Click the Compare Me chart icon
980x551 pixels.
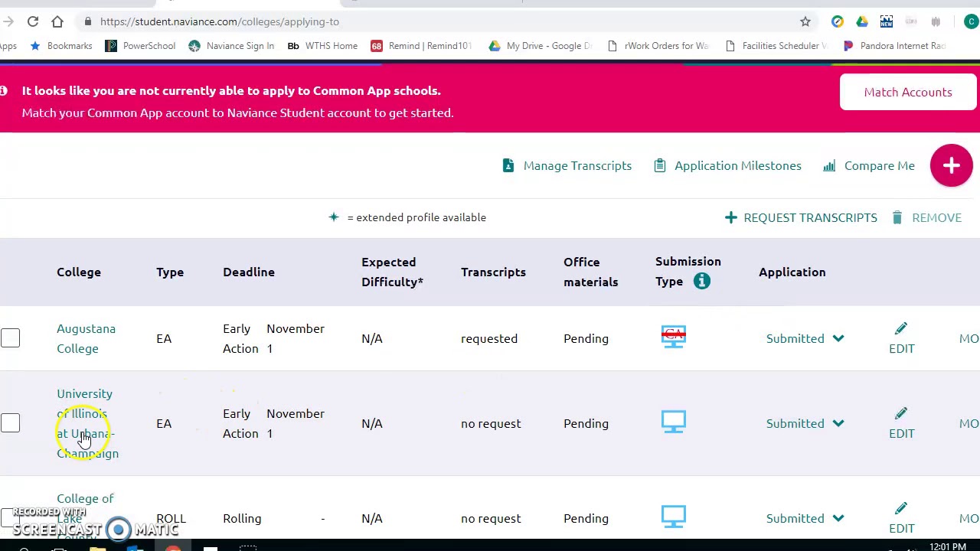click(829, 165)
